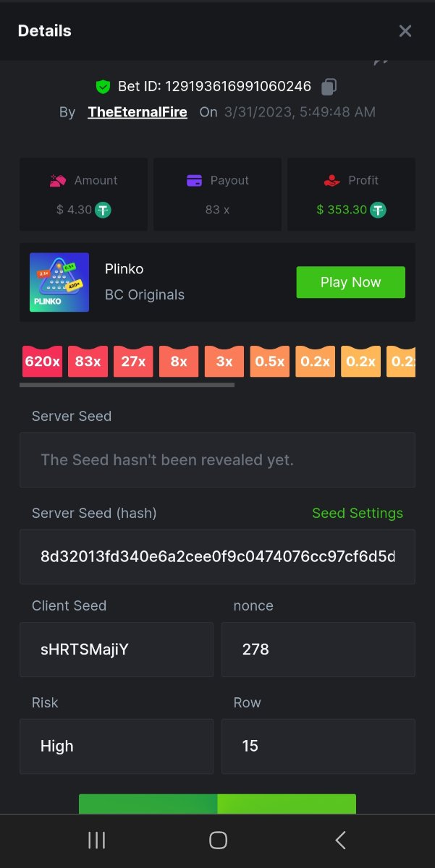
Task: Tap the Android recent apps icon
Action: click(x=96, y=840)
